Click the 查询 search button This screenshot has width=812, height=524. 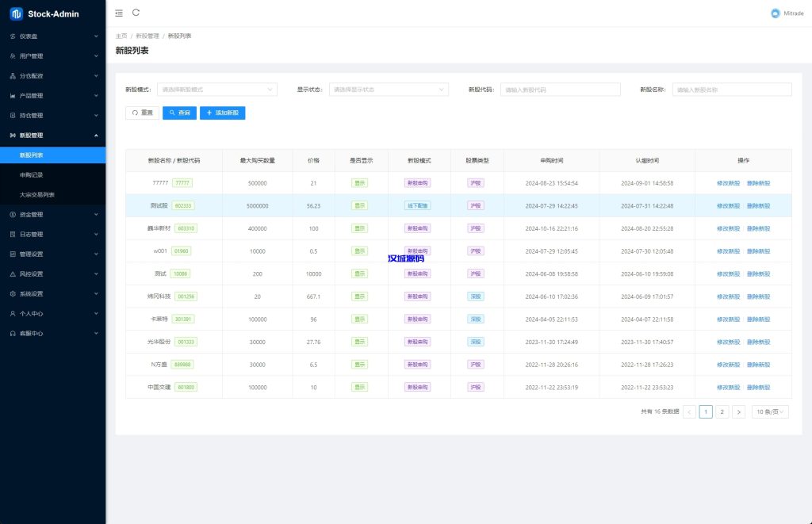179,113
